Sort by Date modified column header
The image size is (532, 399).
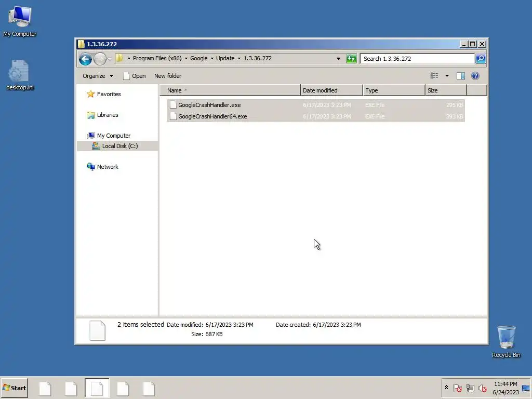[x=331, y=90]
